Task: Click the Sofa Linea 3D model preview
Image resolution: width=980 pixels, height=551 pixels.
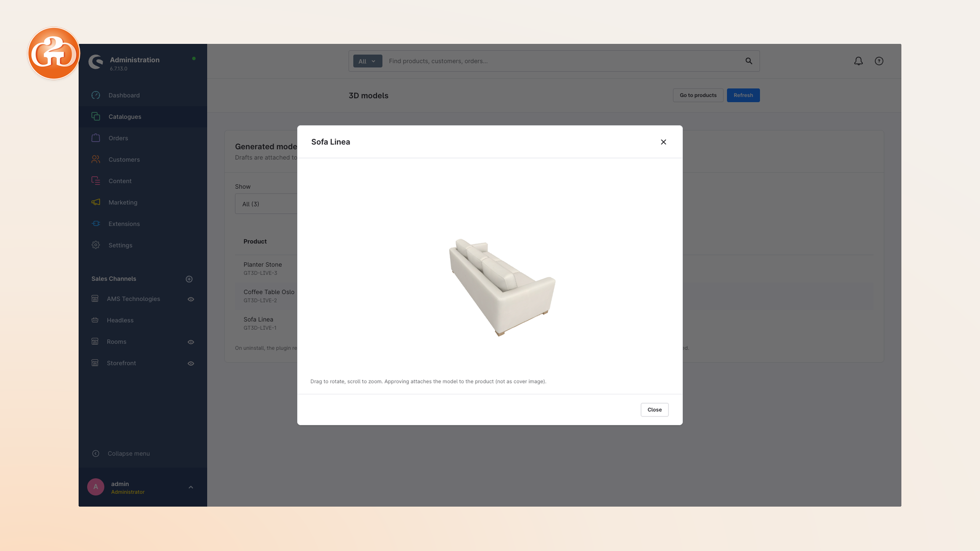Action: click(502, 287)
